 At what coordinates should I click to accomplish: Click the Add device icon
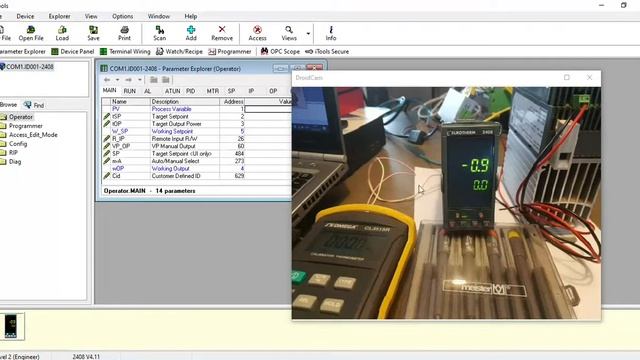pos(191,33)
